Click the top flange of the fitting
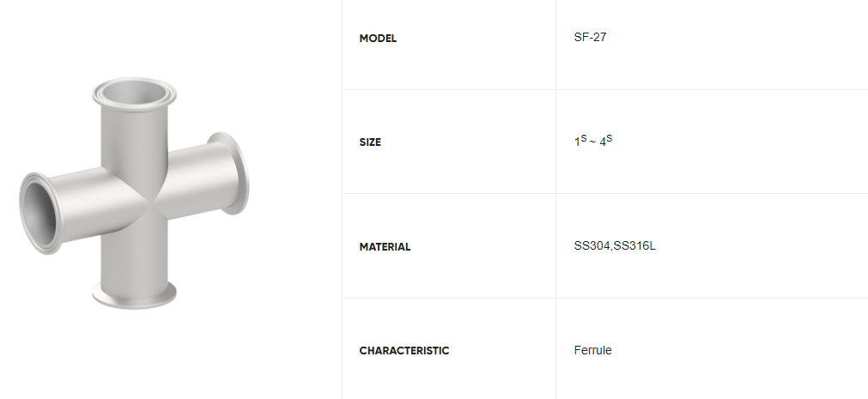Screen dimensions: 868x399 point(135,94)
